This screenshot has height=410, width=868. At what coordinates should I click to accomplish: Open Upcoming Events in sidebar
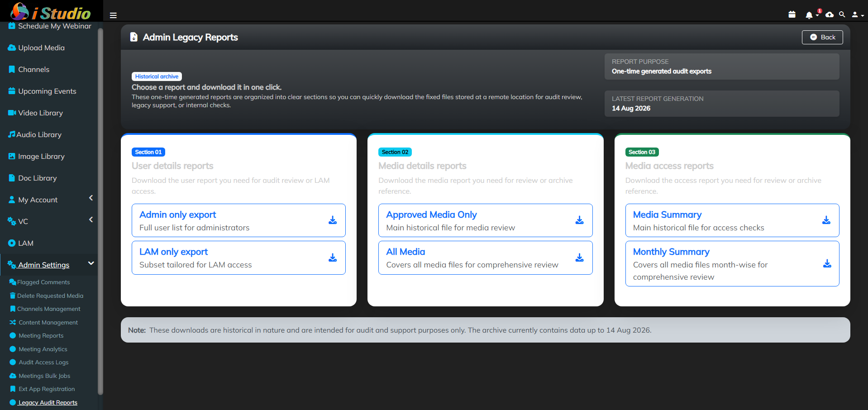(x=42, y=91)
